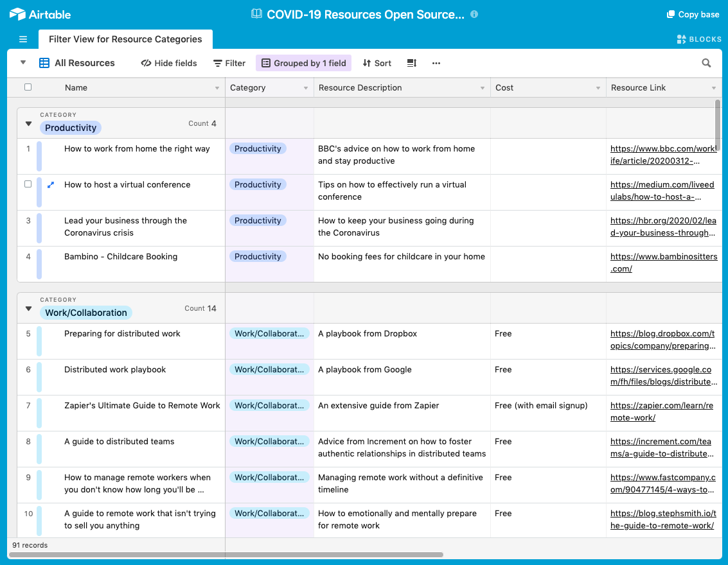Open the blog.stephsmith.io link
Viewport: 728px width, 565px height.
pyautogui.click(x=664, y=519)
